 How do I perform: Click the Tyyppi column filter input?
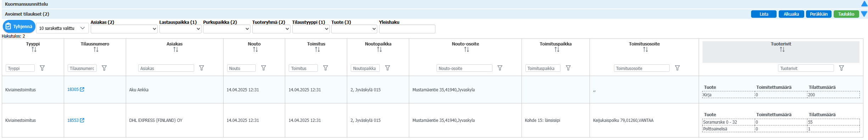click(x=20, y=68)
